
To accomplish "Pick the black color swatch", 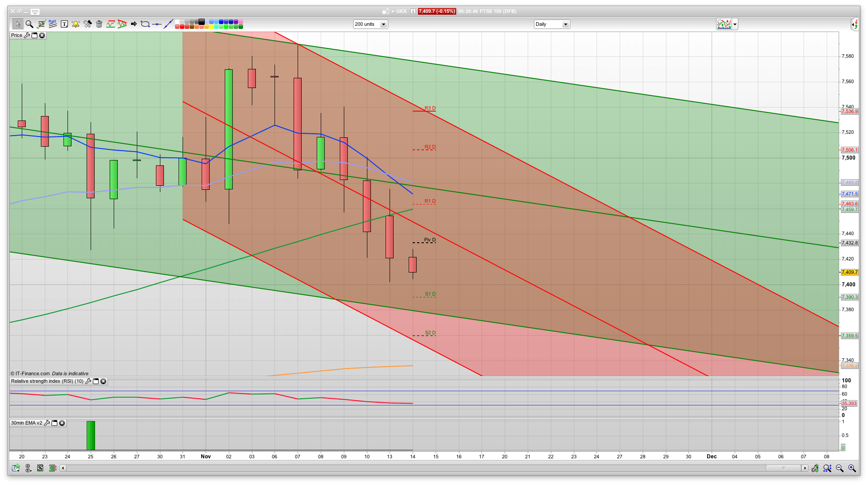I will pos(201,21).
